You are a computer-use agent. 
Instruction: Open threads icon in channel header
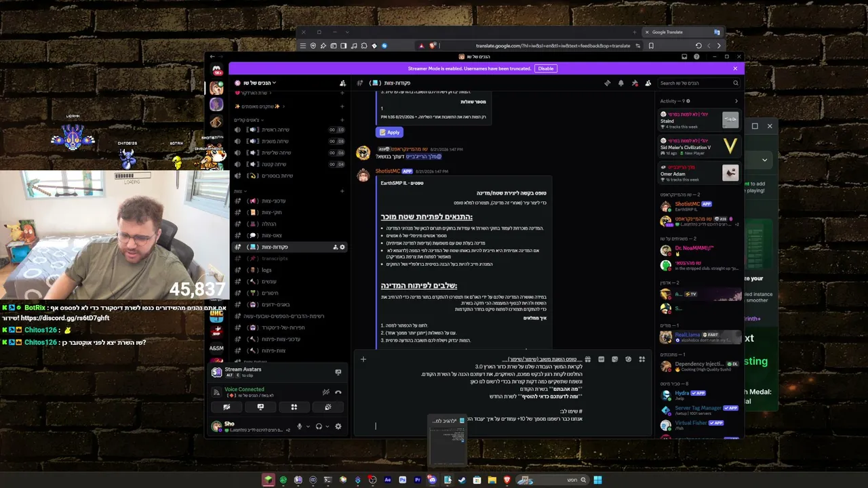point(607,83)
